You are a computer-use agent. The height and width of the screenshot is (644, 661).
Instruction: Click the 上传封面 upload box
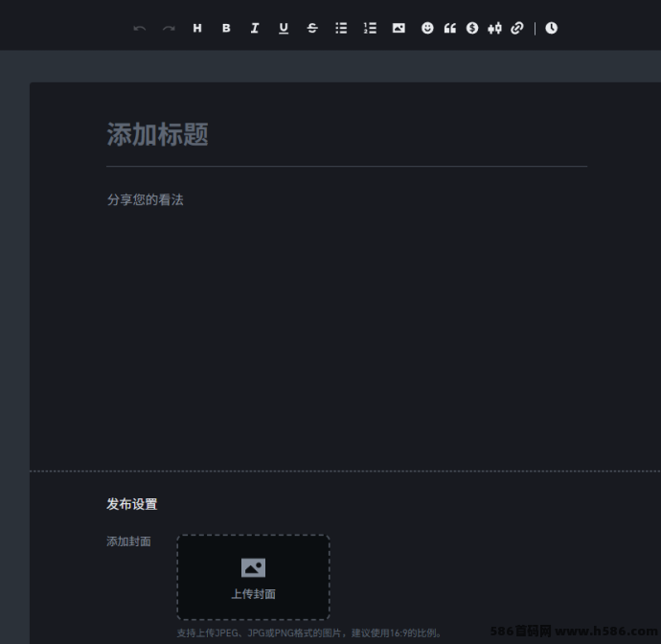253,577
